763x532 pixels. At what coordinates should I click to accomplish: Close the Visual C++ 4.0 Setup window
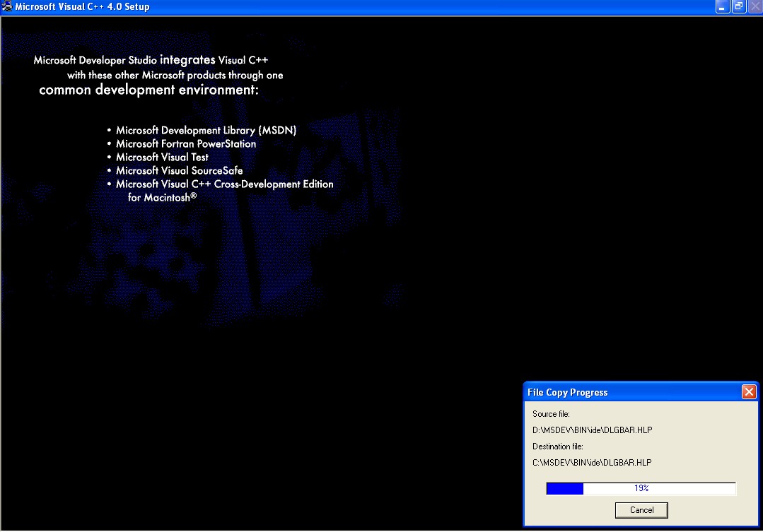click(x=756, y=7)
